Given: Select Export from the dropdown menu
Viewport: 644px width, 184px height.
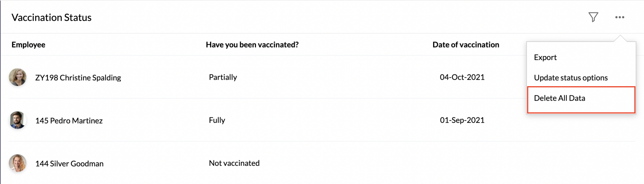Looking at the screenshot, I should (x=545, y=57).
